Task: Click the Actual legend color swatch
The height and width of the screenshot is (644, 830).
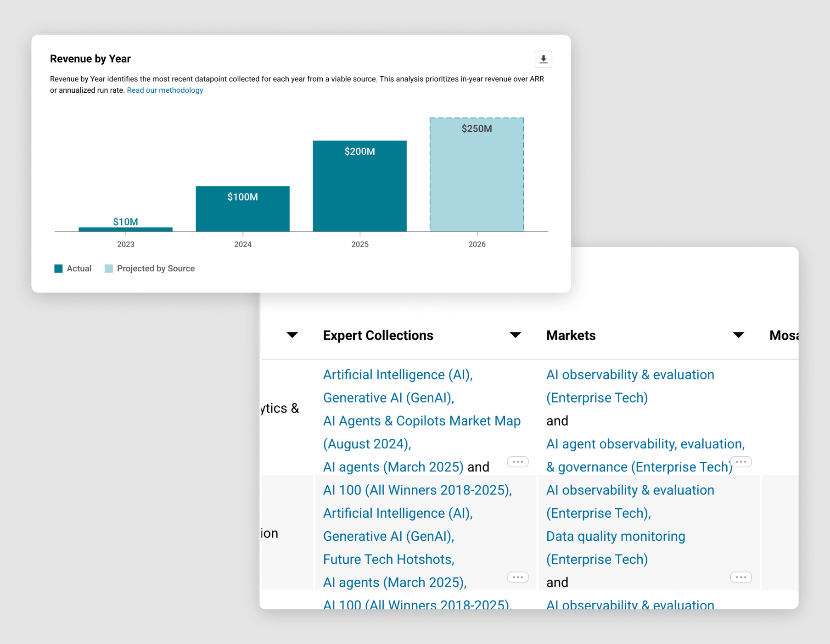Action: click(58, 269)
